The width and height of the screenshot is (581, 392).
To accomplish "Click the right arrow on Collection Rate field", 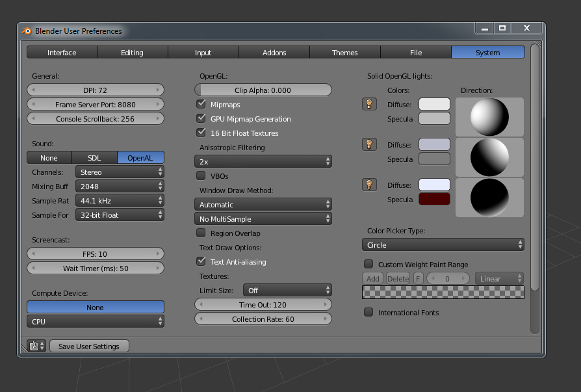I will tap(326, 319).
